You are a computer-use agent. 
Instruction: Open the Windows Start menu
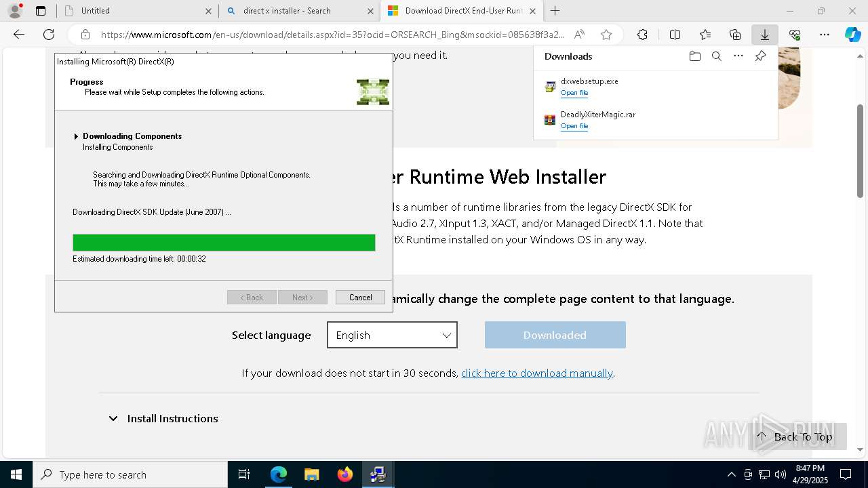click(16, 474)
